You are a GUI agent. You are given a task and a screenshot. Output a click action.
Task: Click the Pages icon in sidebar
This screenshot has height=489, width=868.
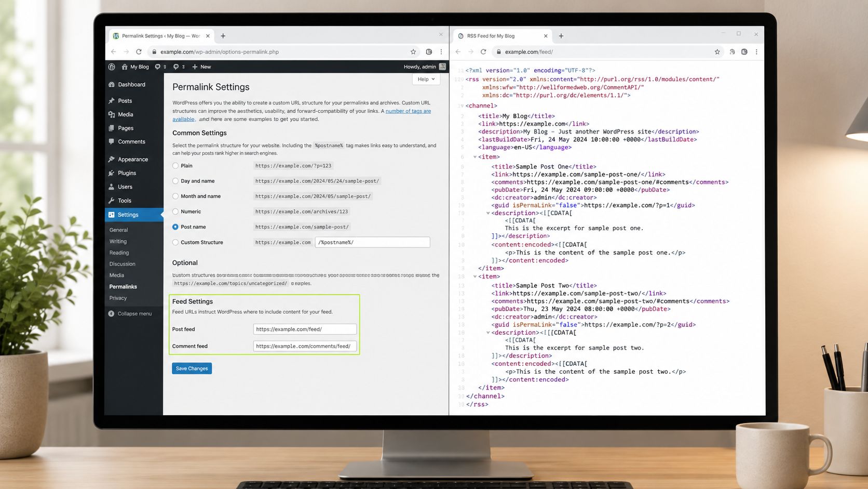tap(112, 128)
